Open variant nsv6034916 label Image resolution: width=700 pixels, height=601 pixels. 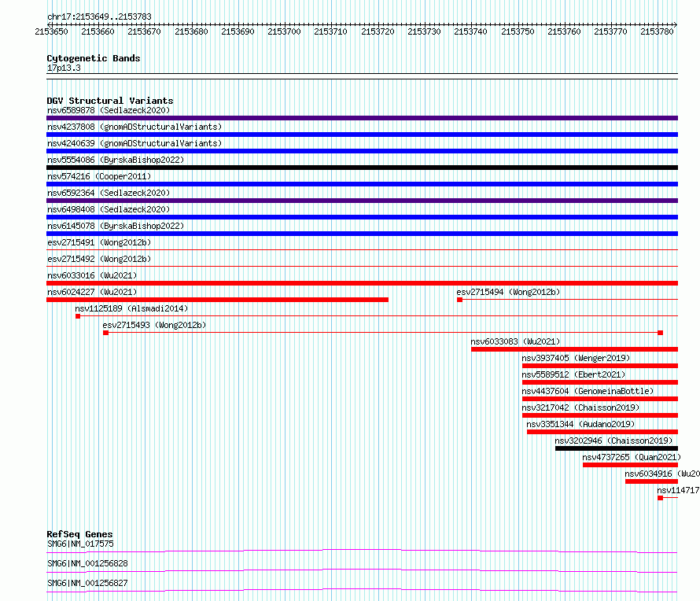(x=662, y=474)
